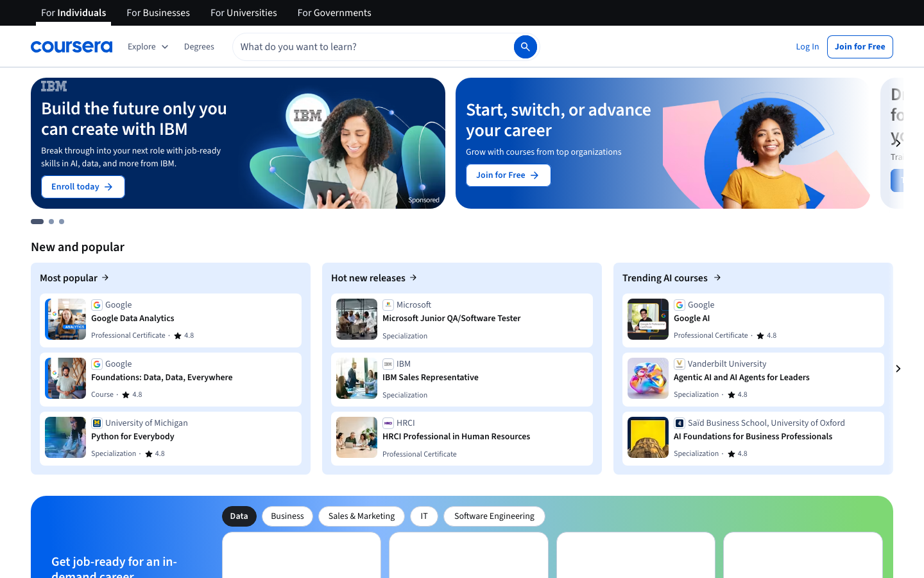
Task: Select the third carousel indicator dot
Action: (62, 222)
